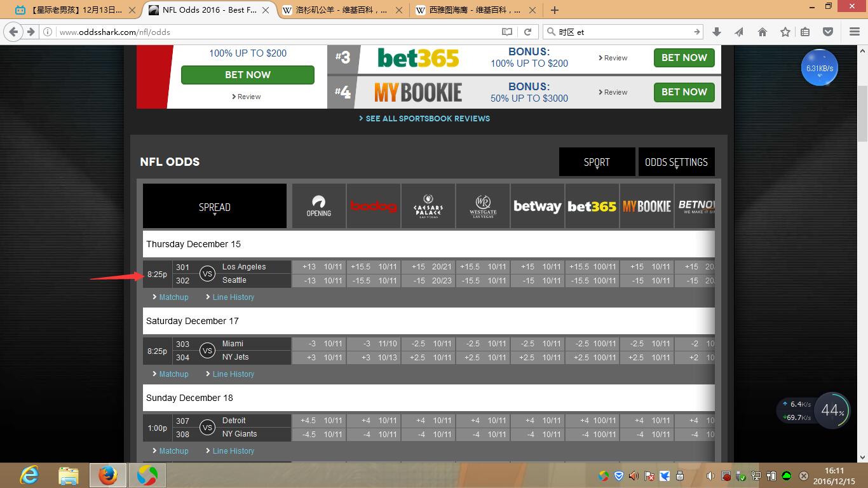Viewport: 868px width, 488px height.
Task: Click the tray speaker volume icon
Action: [x=711, y=476]
